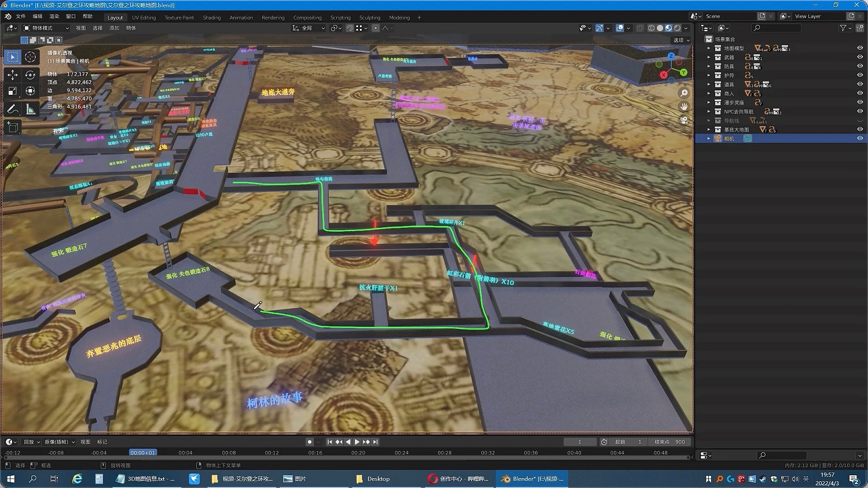This screenshot has height=488, width=868.
Task: Hide the 地图模型 collection in viewport
Action: 859,49
